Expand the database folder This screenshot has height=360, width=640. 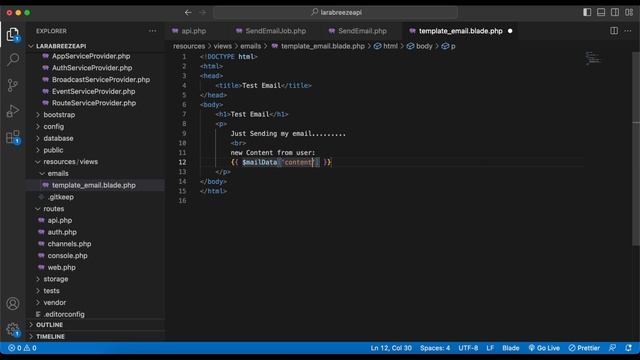58,138
